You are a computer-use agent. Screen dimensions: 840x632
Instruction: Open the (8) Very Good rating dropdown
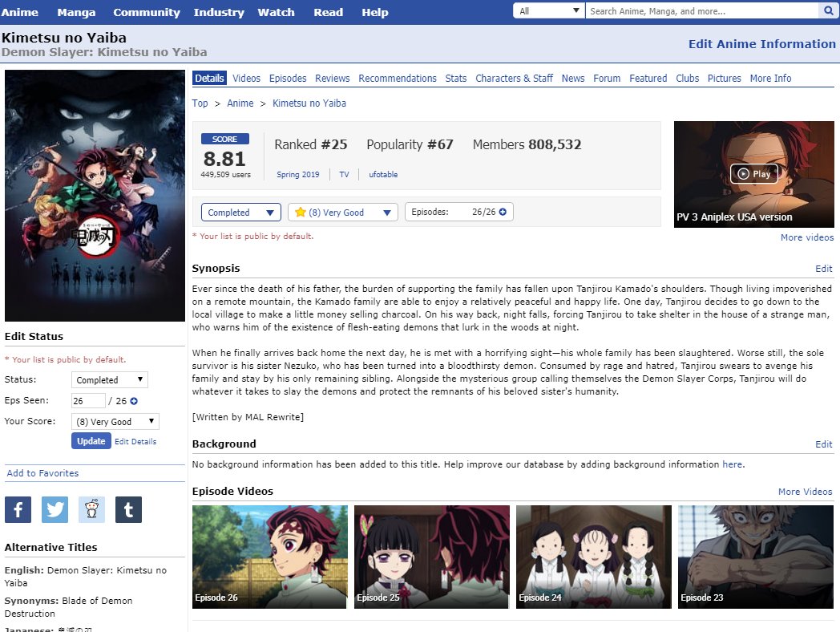(x=343, y=213)
